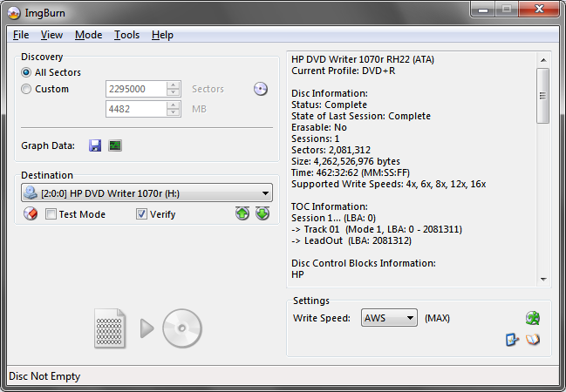Click the 'LeadOut' TOC line

click(x=351, y=240)
